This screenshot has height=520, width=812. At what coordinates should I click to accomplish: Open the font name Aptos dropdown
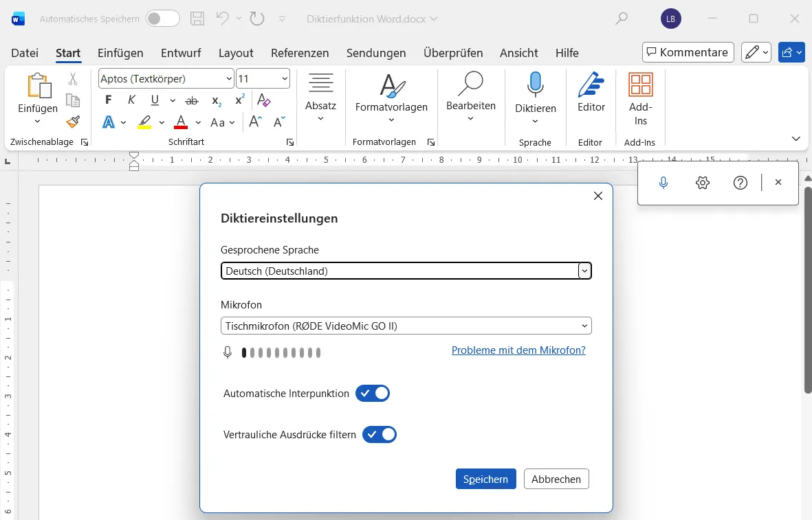coord(229,78)
